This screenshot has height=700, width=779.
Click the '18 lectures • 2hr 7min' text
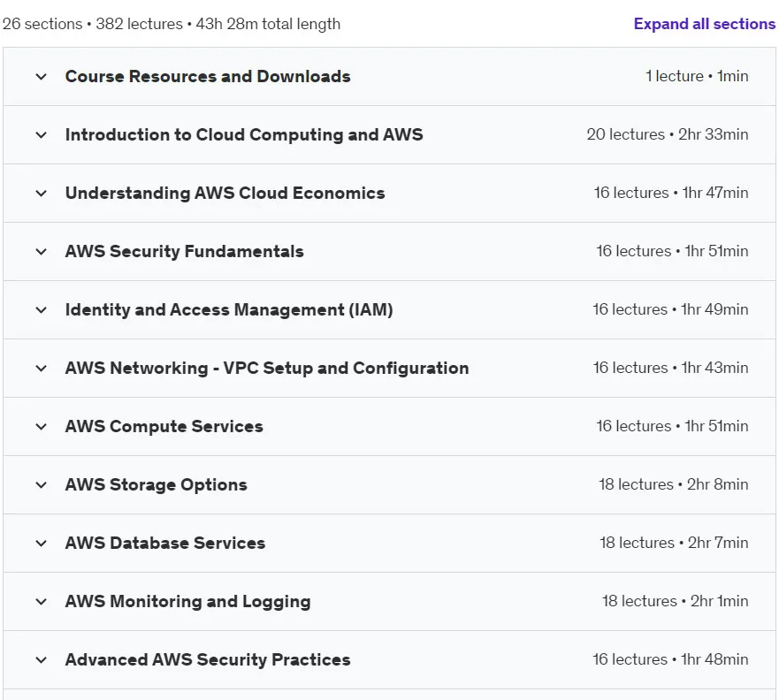point(674,544)
